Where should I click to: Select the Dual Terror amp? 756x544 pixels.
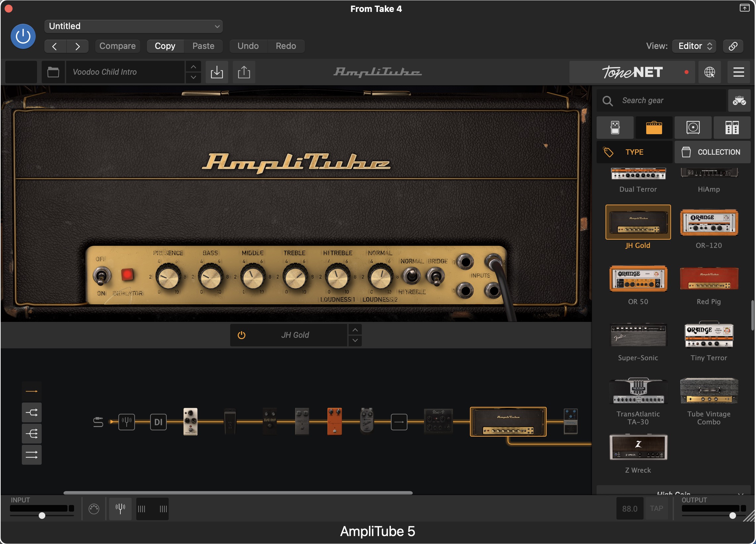638,180
